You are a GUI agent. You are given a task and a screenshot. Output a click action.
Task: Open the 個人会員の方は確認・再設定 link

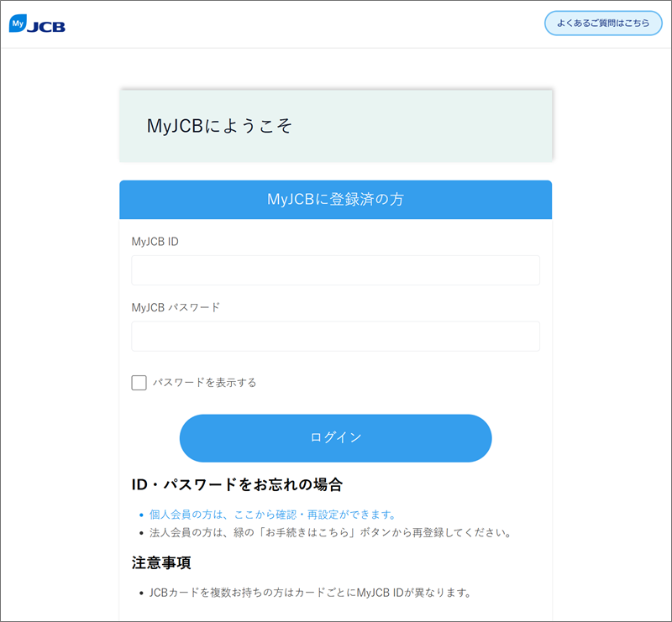coord(272,515)
